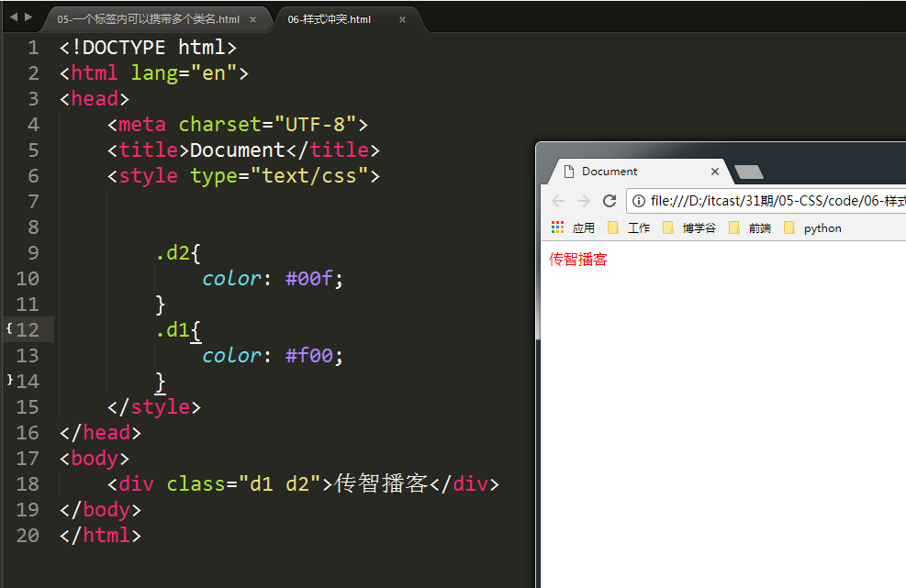
Task: Click the right tab-scroll arrow in editor
Action: click(x=28, y=17)
